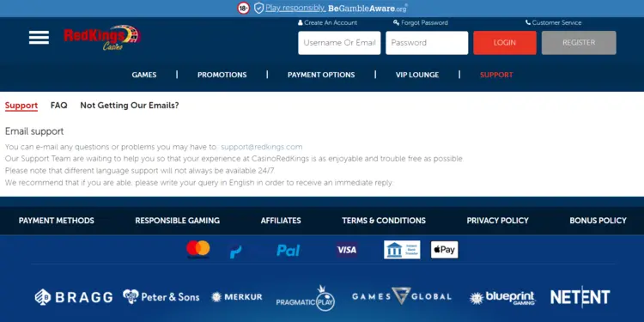Select Support in the main navigation
This screenshot has width=644, height=322.
(496, 75)
